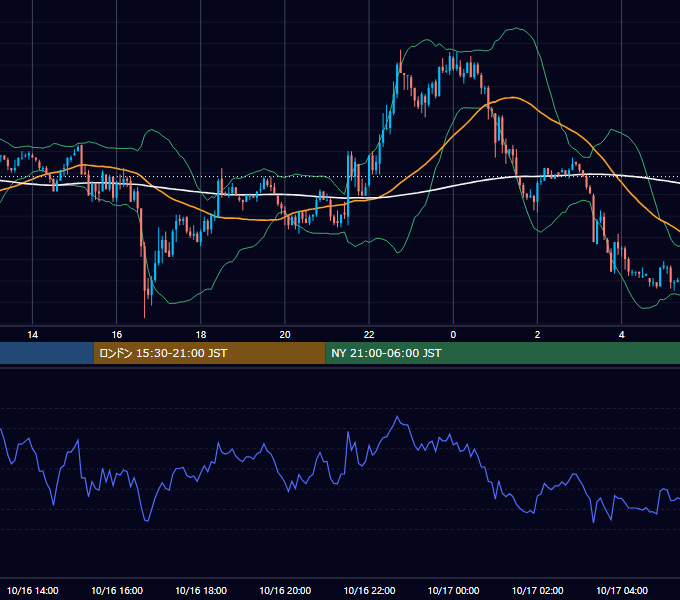Click the 18 hour label on price chart
680x600 pixels.
coord(201,335)
